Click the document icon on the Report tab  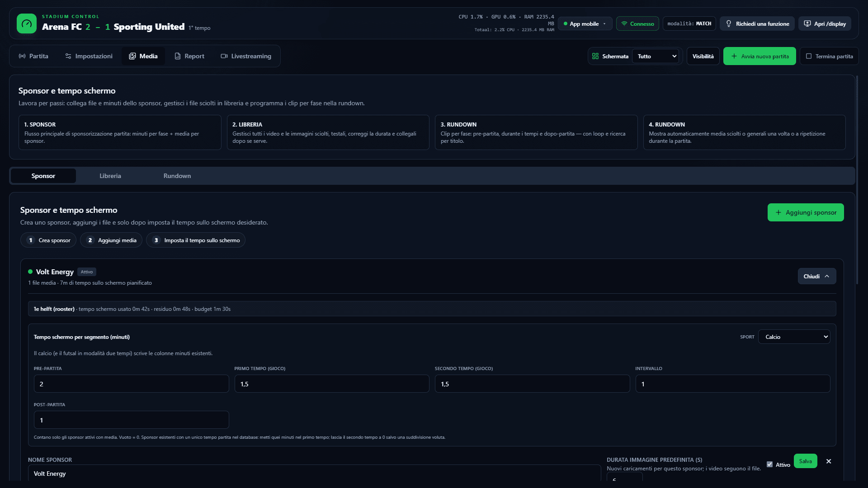pyautogui.click(x=178, y=56)
